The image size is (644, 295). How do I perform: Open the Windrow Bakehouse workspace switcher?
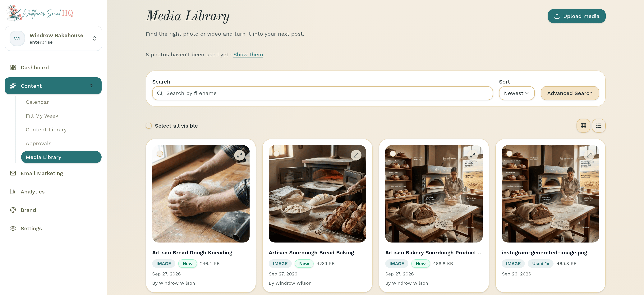53,39
